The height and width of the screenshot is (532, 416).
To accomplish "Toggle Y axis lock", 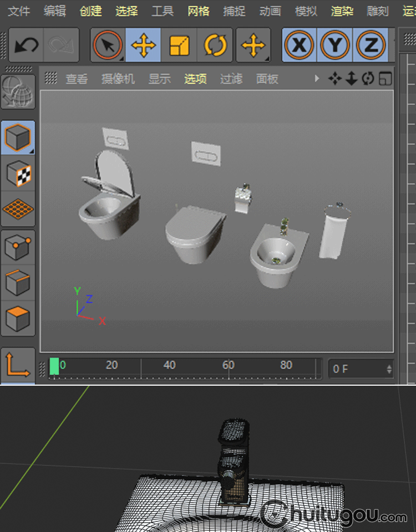I will click(335, 45).
